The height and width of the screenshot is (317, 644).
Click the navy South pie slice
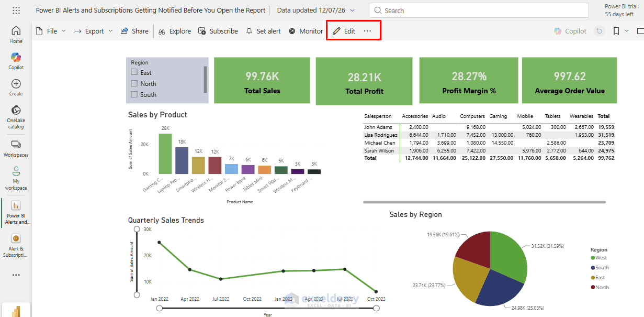click(x=500, y=288)
